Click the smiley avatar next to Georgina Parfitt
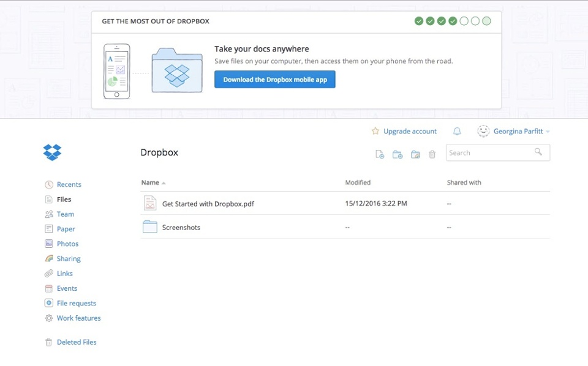The width and height of the screenshot is (588, 366). click(x=483, y=131)
